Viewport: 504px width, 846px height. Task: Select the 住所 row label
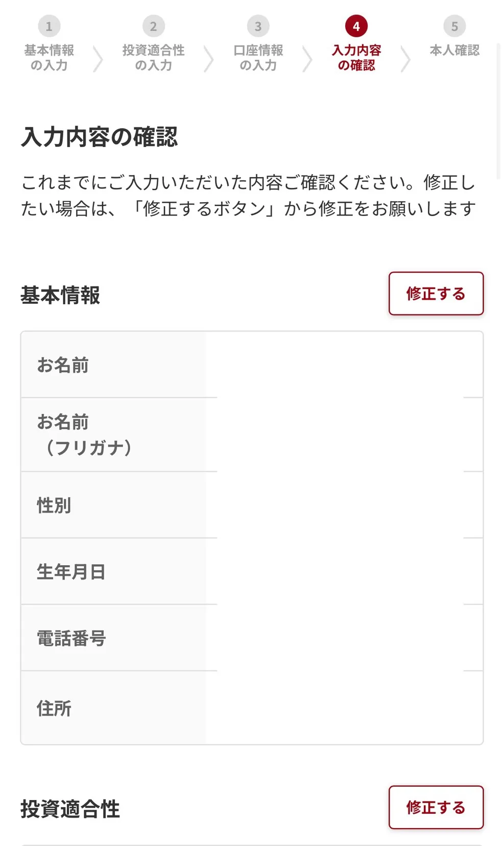[54, 709]
